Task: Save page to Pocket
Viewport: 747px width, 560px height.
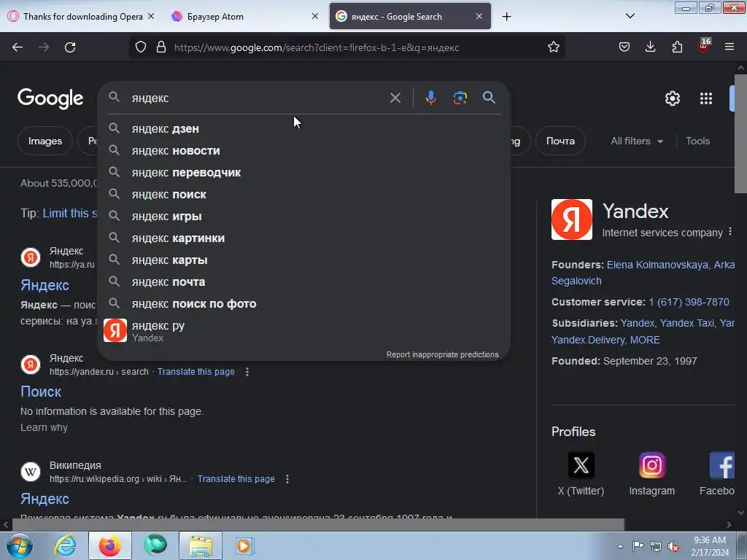Action: coord(624,47)
